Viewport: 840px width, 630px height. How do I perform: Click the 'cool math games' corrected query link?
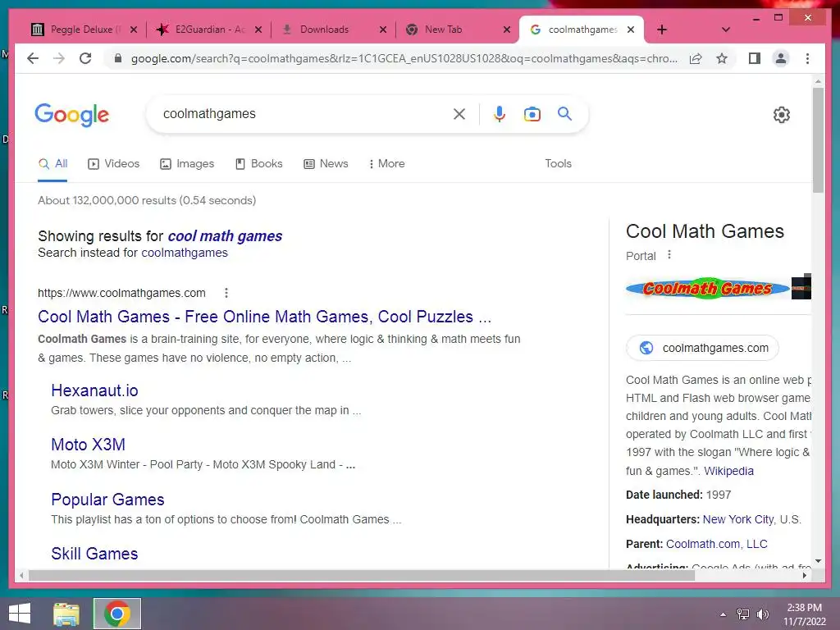click(225, 235)
